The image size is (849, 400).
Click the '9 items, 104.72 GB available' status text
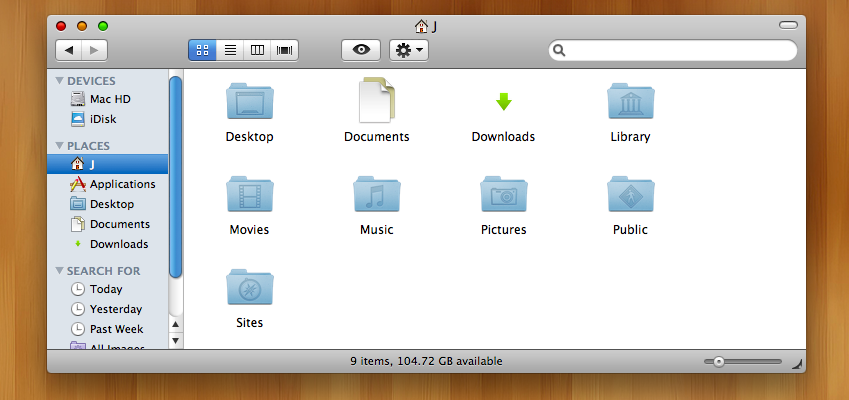[x=426, y=361]
